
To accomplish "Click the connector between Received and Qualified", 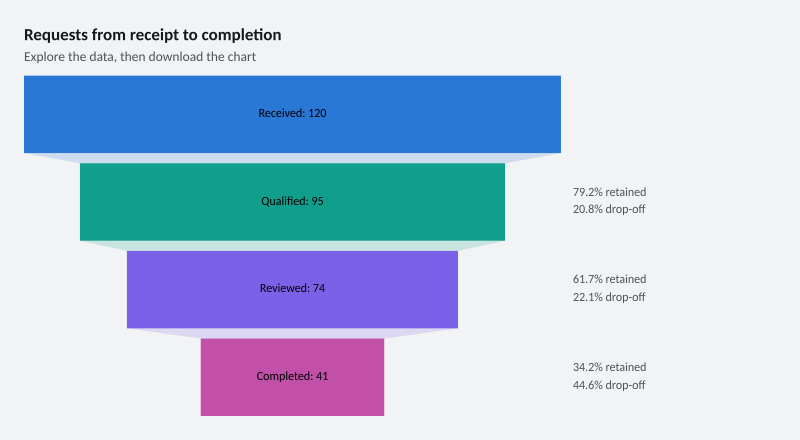I will [292, 158].
